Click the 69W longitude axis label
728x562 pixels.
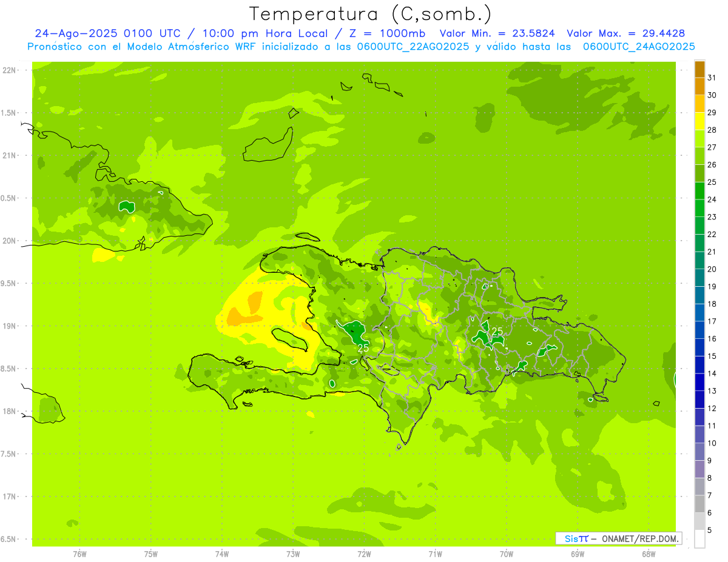578,554
